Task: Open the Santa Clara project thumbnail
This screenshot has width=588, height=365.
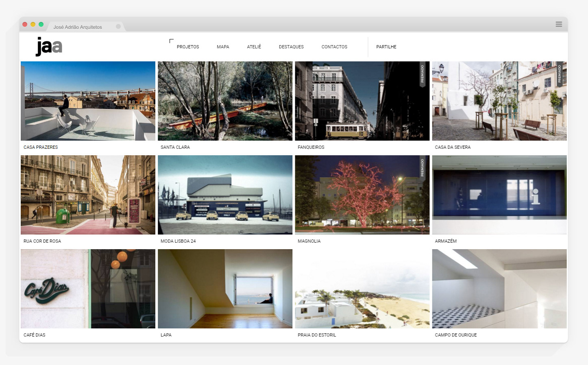Action: [225, 101]
